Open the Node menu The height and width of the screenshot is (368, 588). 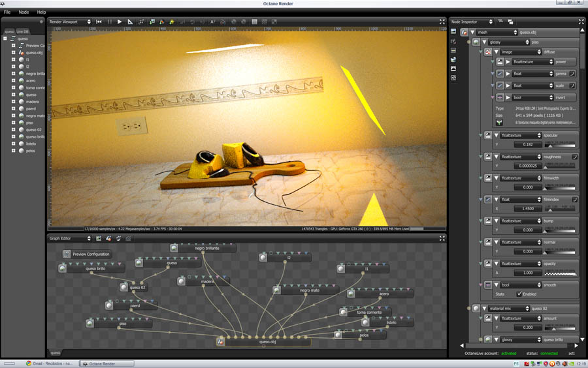pos(24,12)
